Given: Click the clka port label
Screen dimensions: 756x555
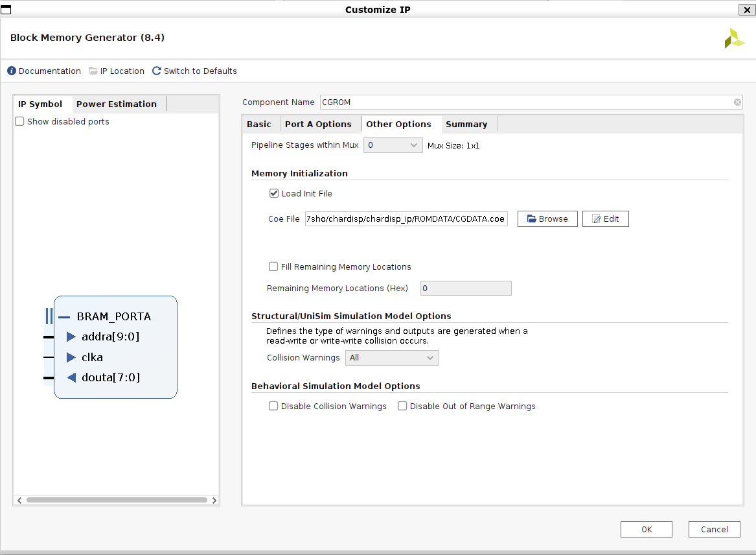Looking at the screenshot, I should point(92,357).
